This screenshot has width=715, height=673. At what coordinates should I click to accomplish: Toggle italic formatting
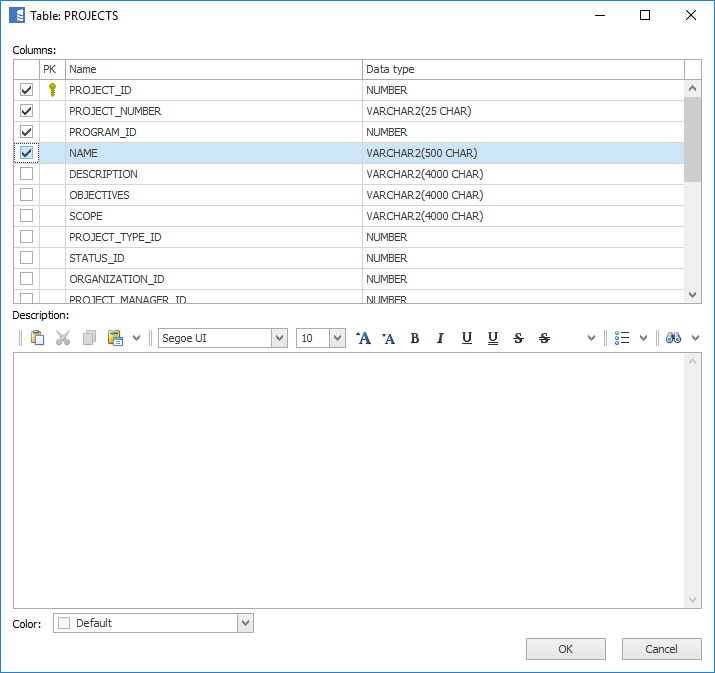pos(440,338)
